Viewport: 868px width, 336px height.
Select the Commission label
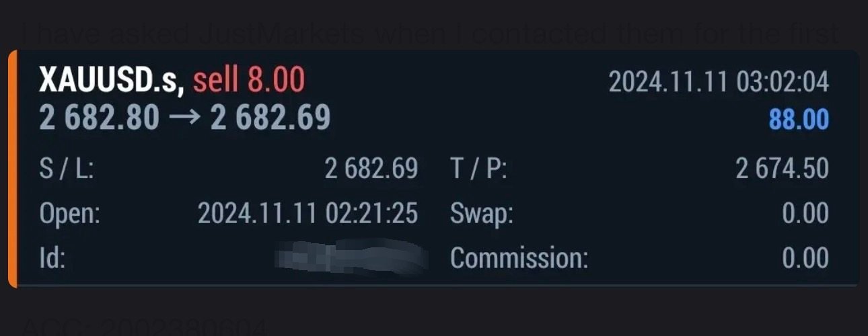[519, 258]
